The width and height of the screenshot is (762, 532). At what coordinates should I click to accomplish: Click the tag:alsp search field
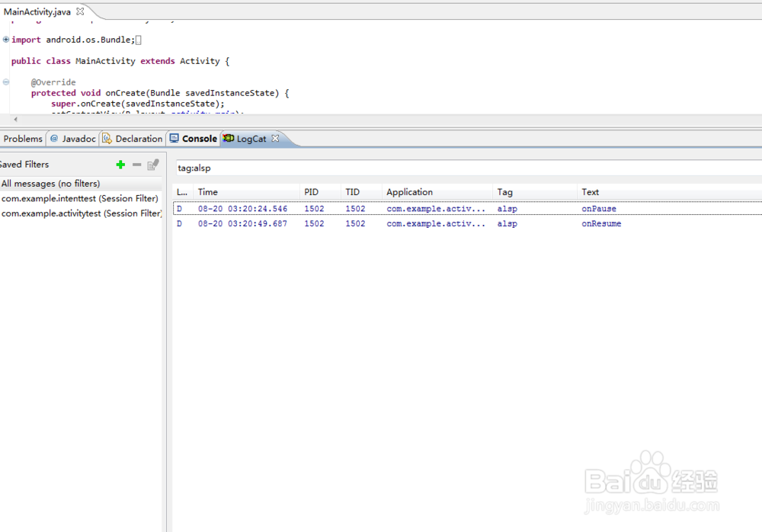[469, 168]
